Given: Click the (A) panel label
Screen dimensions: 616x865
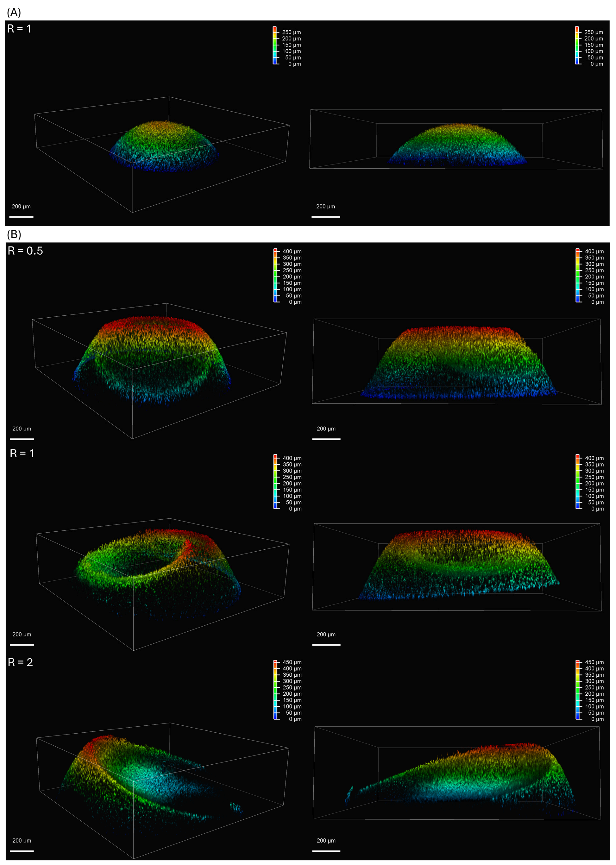Looking at the screenshot, I should 14,12.
